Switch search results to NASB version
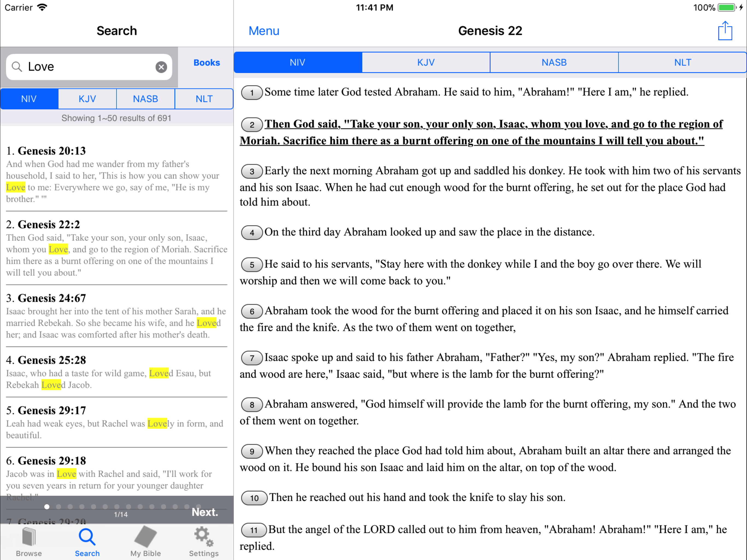Image resolution: width=747 pixels, height=560 pixels. 145,99
